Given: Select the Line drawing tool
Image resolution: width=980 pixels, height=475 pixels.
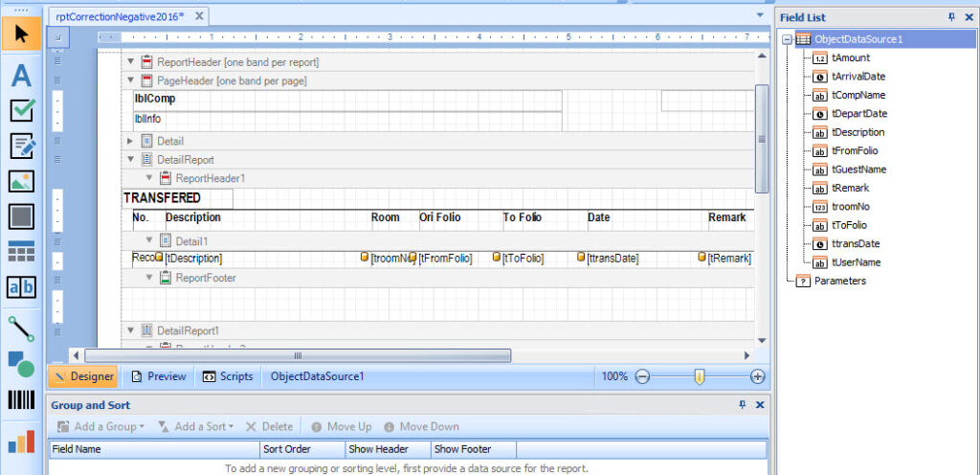Looking at the screenshot, I should coord(21,328).
